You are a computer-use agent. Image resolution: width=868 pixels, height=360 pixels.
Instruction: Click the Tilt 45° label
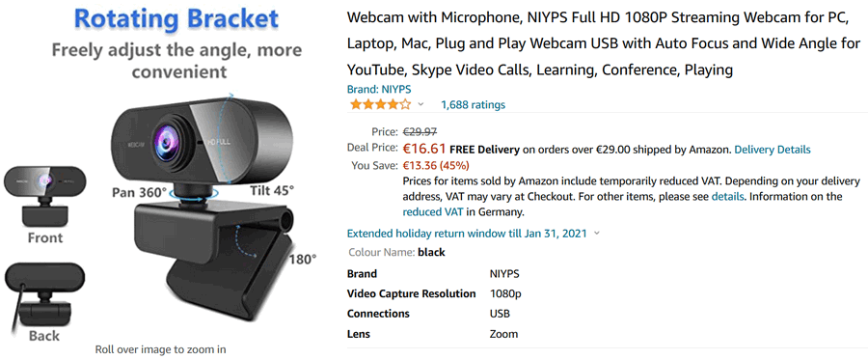pos(272,190)
